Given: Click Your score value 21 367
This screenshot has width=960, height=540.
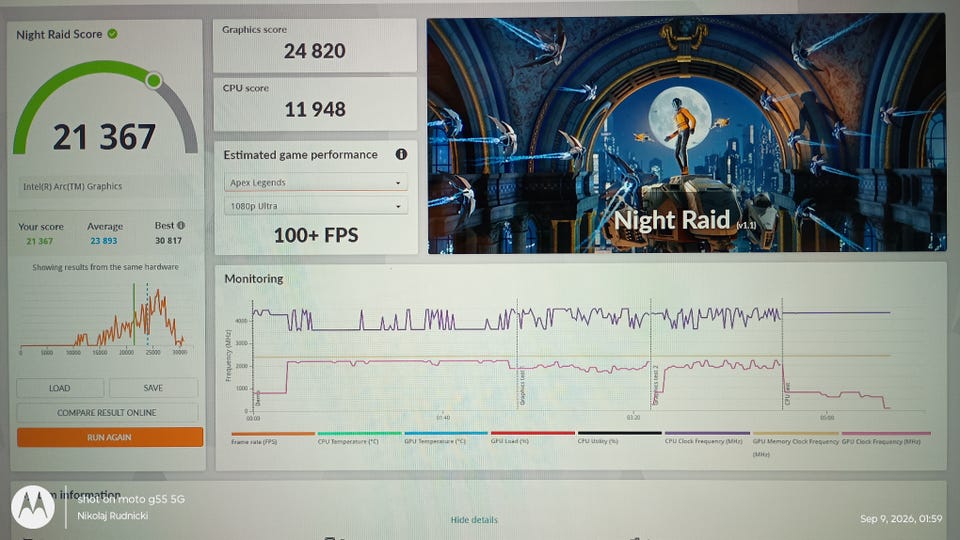Looking at the screenshot, I should coord(40,241).
